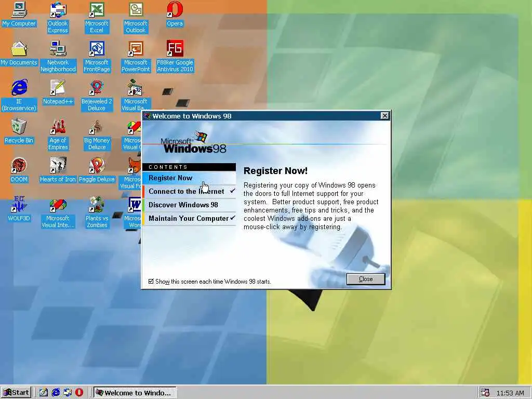Image resolution: width=532 pixels, height=399 pixels.
Task: Select the Outlook Express desktop icon
Action: click(x=58, y=18)
